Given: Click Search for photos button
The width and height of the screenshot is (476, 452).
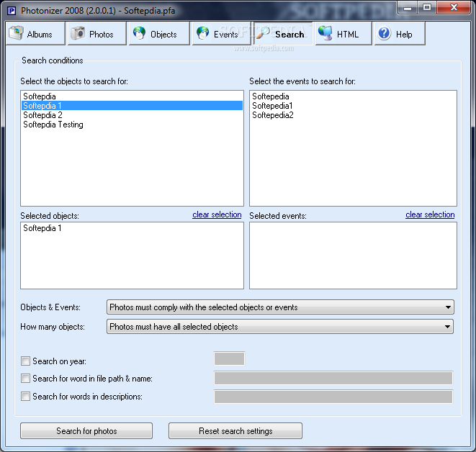Looking at the screenshot, I should 86,430.
